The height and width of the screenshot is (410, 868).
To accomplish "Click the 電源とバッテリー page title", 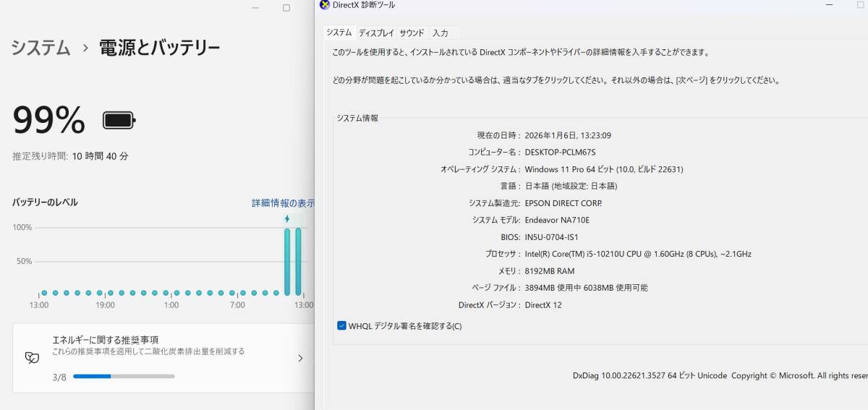I will [x=160, y=48].
